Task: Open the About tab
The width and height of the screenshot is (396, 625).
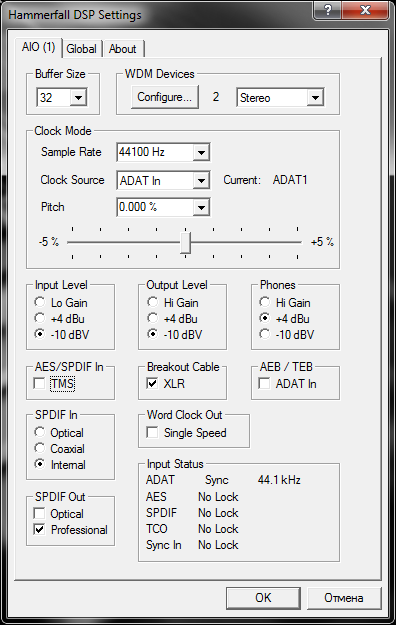Action: pyautogui.click(x=122, y=49)
